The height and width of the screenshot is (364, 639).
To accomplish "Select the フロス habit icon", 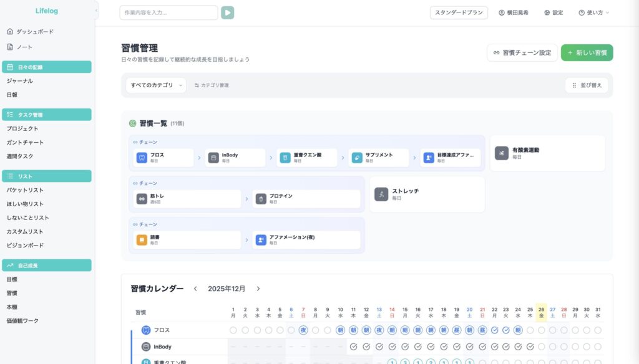I will 142,157.
